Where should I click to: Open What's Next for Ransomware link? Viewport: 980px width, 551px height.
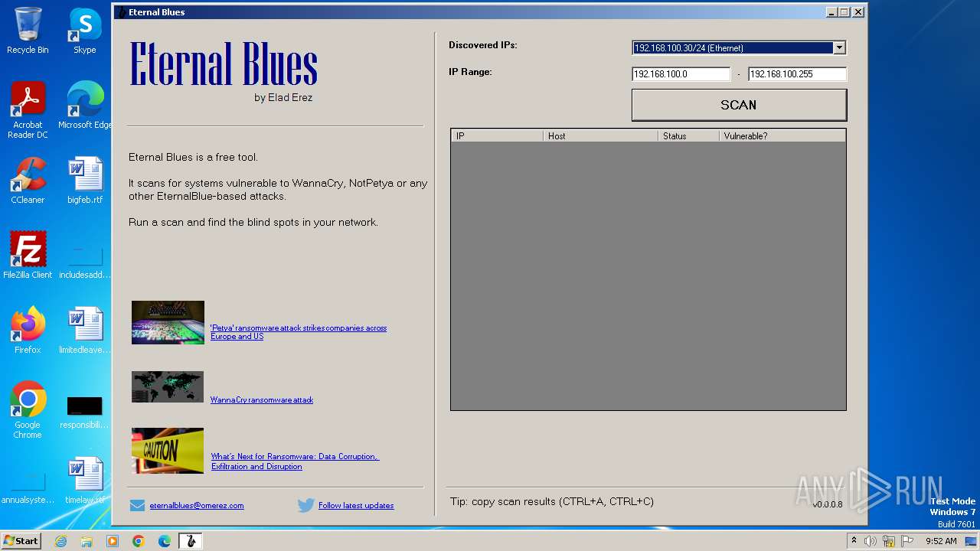click(295, 461)
